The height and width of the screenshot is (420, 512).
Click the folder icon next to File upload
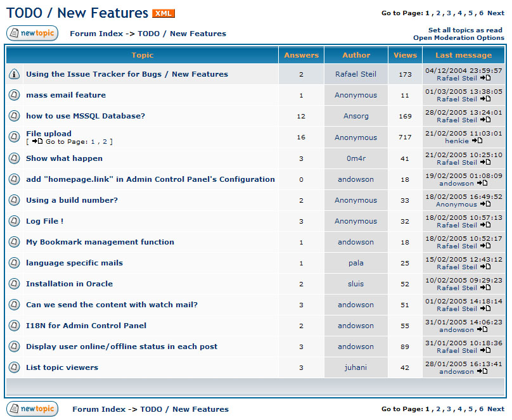(14, 137)
